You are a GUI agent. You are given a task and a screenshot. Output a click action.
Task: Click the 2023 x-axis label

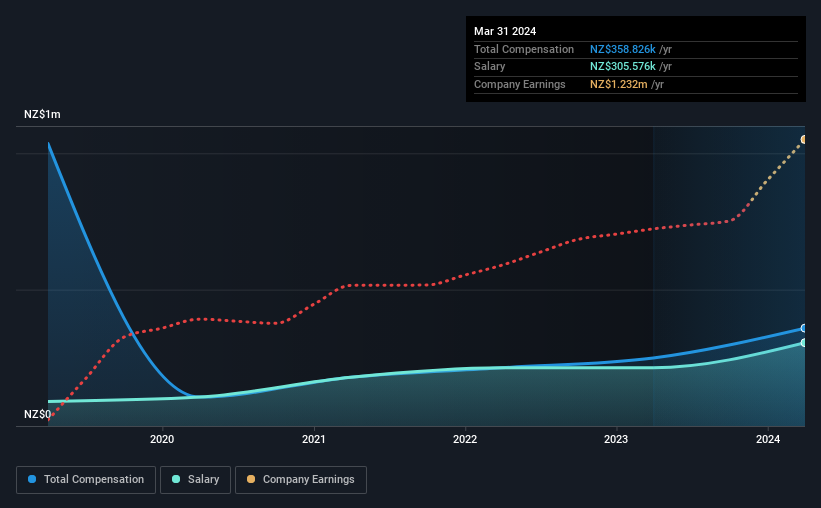tap(616, 439)
